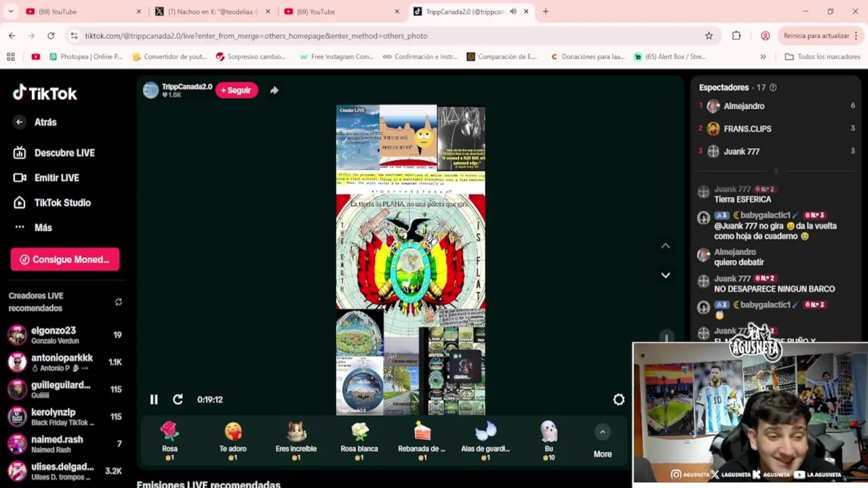Open Todos los marcadores folder
868x488 pixels.
pyautogui.click(x=822, y=57)
